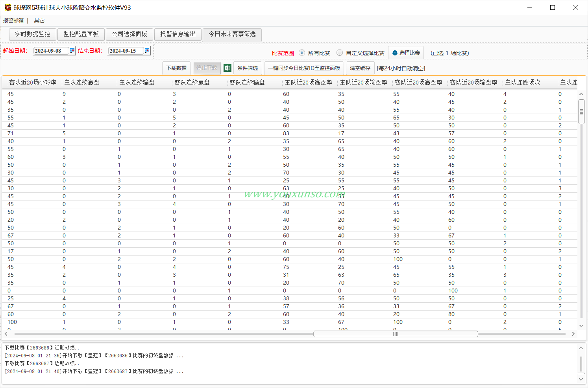
Task: Sort by 主队连续赢盘 column header
Action: click(x=90, y=82)
